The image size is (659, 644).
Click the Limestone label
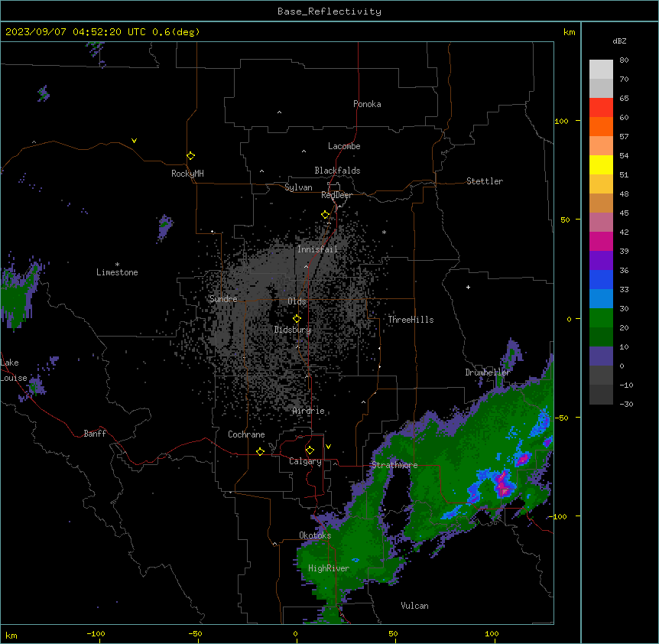click(117, 272)
